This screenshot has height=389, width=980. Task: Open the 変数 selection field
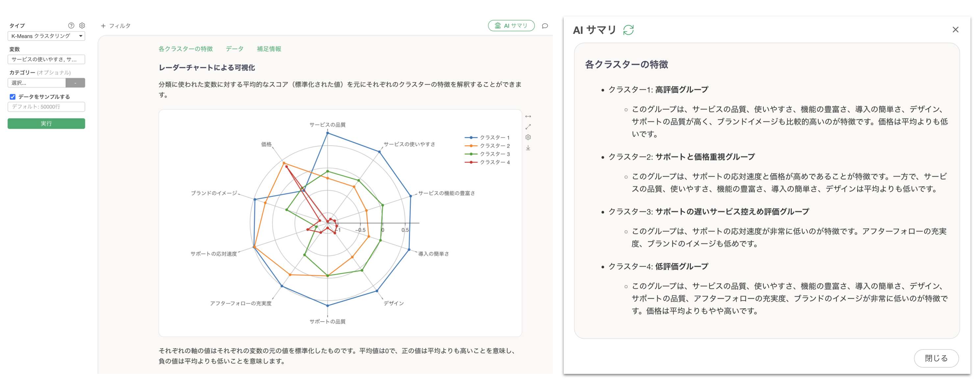(46, 59)
